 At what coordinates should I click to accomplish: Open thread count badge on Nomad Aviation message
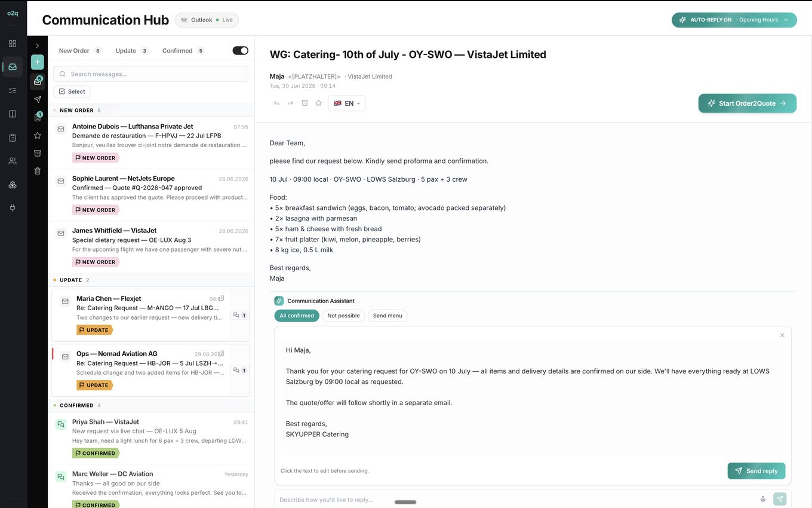(239, 370)
